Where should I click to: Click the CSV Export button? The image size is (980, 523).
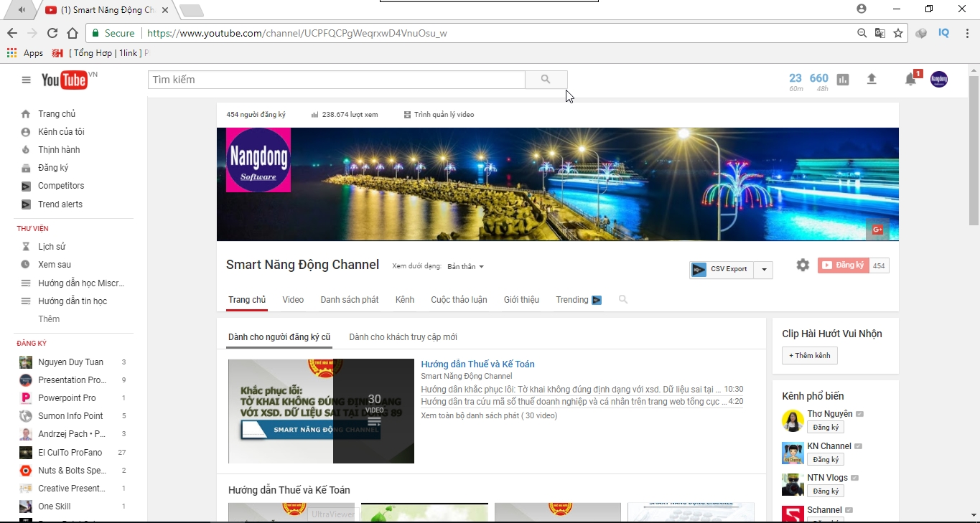722,270
